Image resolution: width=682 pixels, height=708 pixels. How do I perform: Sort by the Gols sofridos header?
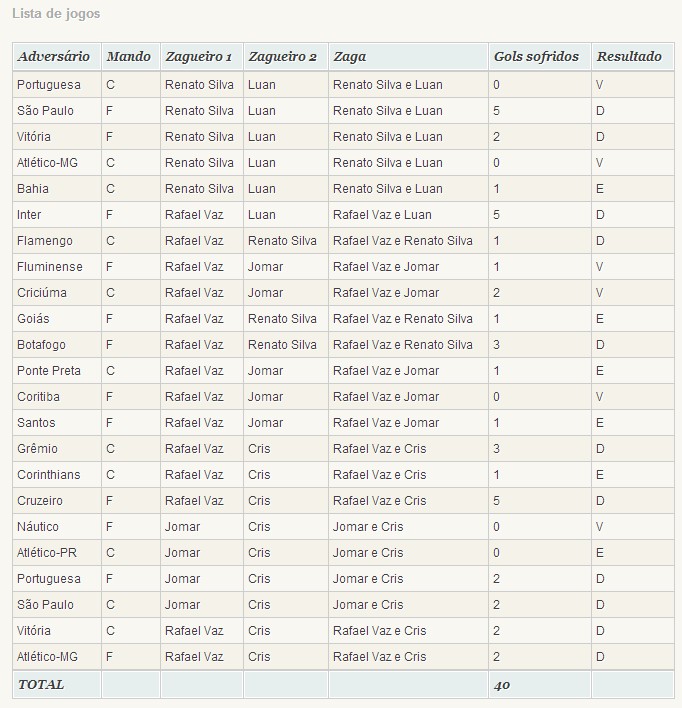point(536,57)
